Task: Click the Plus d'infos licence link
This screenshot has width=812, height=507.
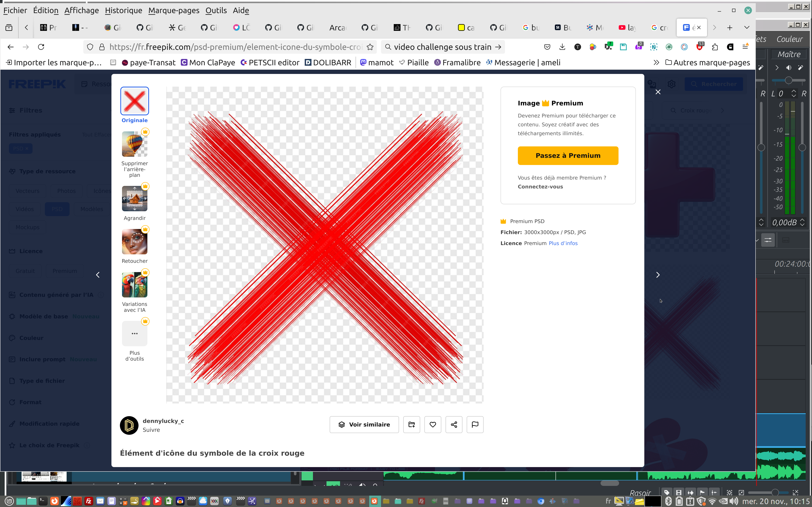Action: 563,243
